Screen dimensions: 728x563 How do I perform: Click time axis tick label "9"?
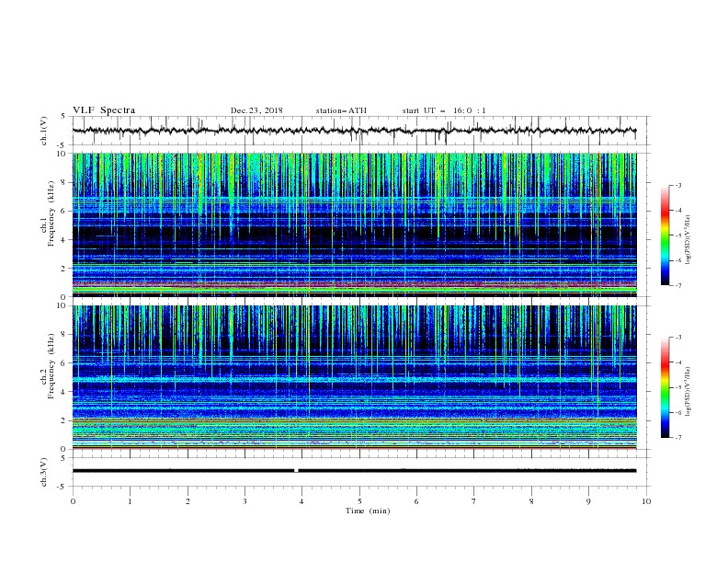588,501
